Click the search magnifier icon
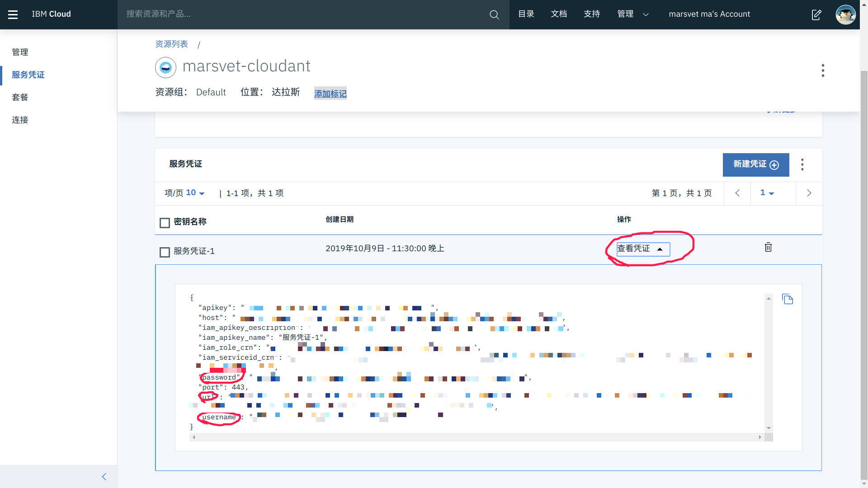Viewport: 868px width, 488px height. pyautogui.click(x=494, y=14)
